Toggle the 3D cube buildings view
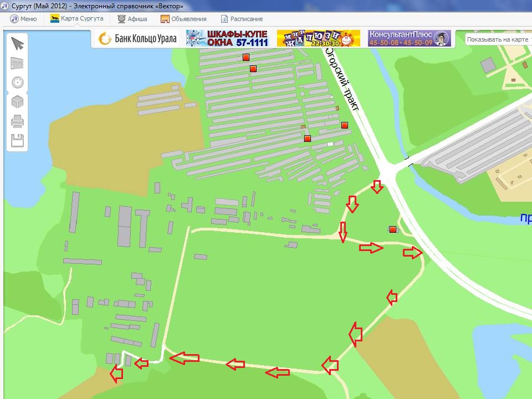This screenshot has height=399, width=532. 17,102
